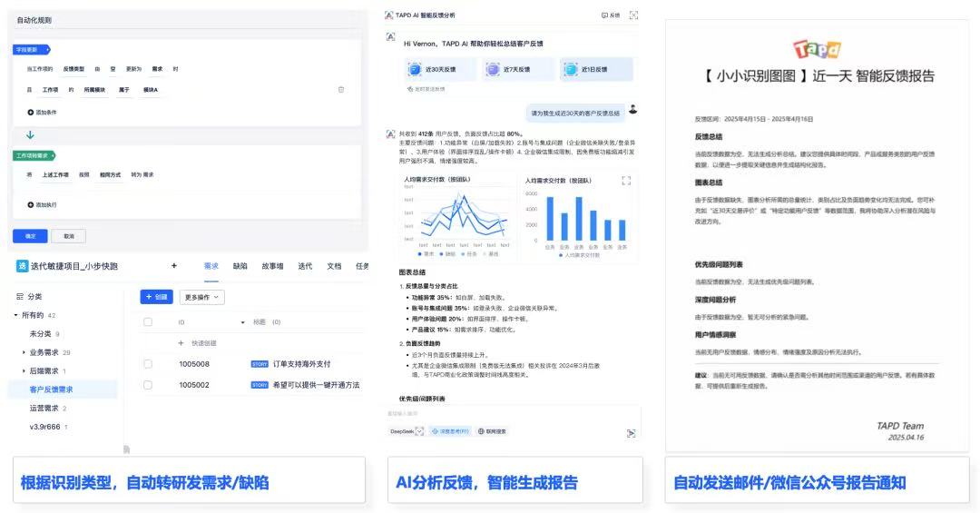Collapse the 所有的 tree node
Image resolution: width=980 pixels, height=513 pixels.
click(16, 315)
